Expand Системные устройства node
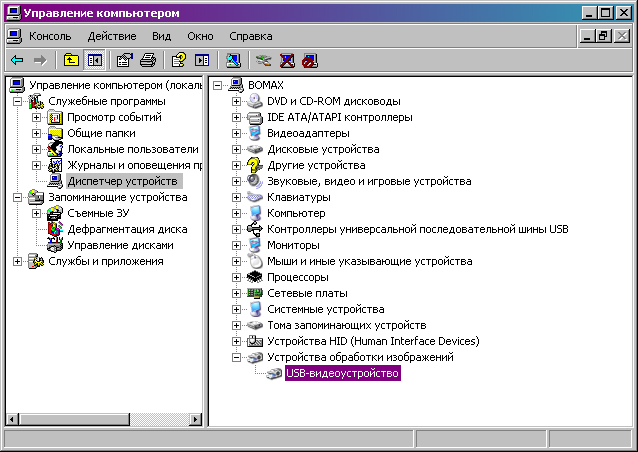Viewport: 638px width, 452px height. 236,310
